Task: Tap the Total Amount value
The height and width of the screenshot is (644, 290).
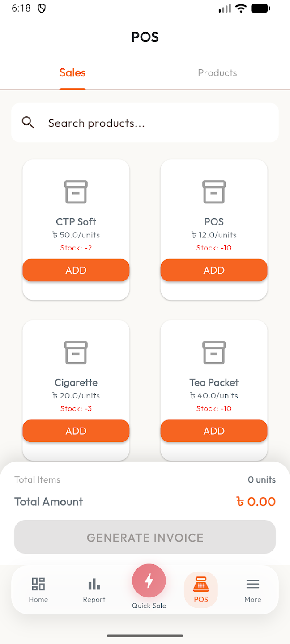Action: tap(256, 501)
